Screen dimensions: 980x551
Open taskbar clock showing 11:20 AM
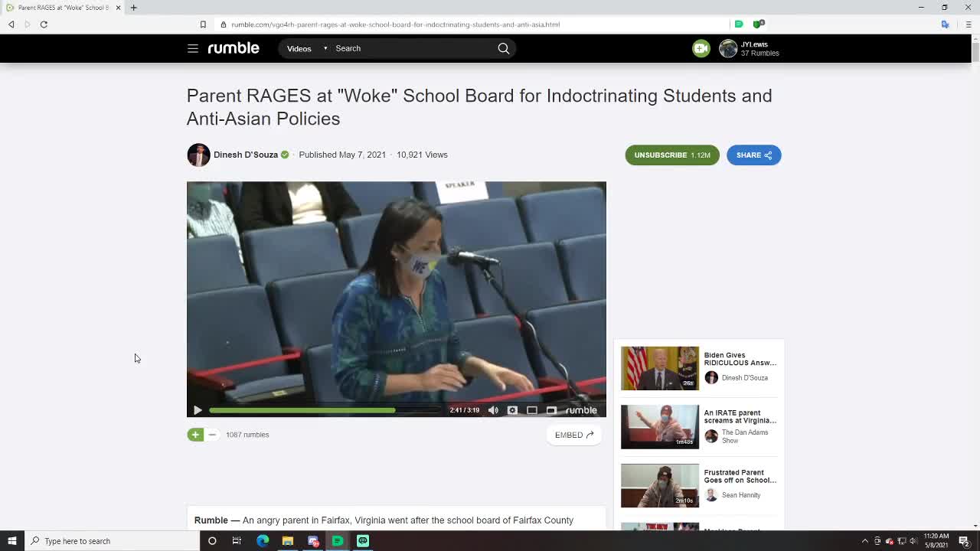[x=936, y=541]
